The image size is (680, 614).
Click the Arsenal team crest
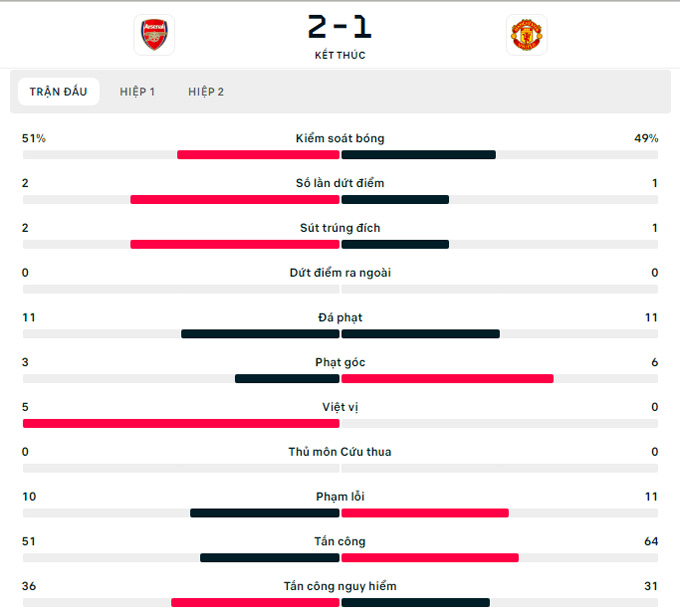coord(154,35)
